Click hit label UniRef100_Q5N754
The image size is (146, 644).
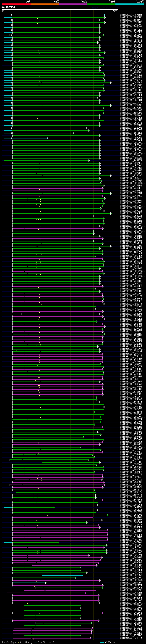[131, 37]
